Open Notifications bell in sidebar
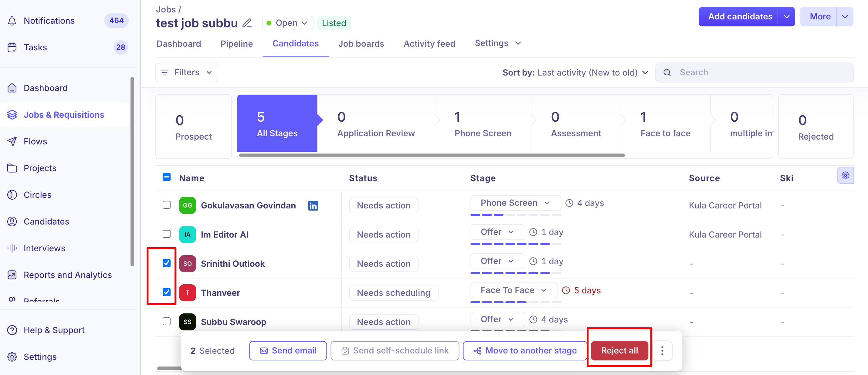This screenshot has width=868, height=375. (12, 21)
